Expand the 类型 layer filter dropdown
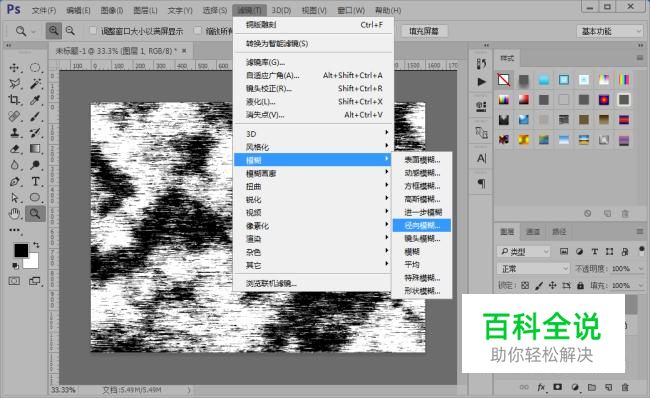The width and height of the screenshot is (650, 398). point(524,252)
